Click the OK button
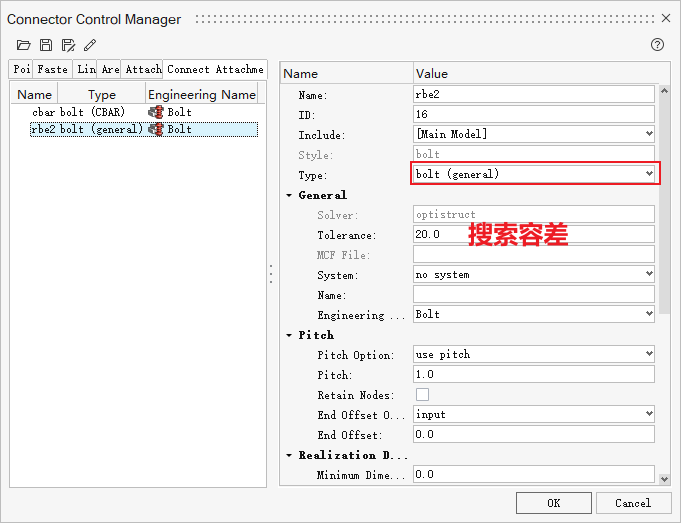 pyautogui.click(x=554, y=503)
